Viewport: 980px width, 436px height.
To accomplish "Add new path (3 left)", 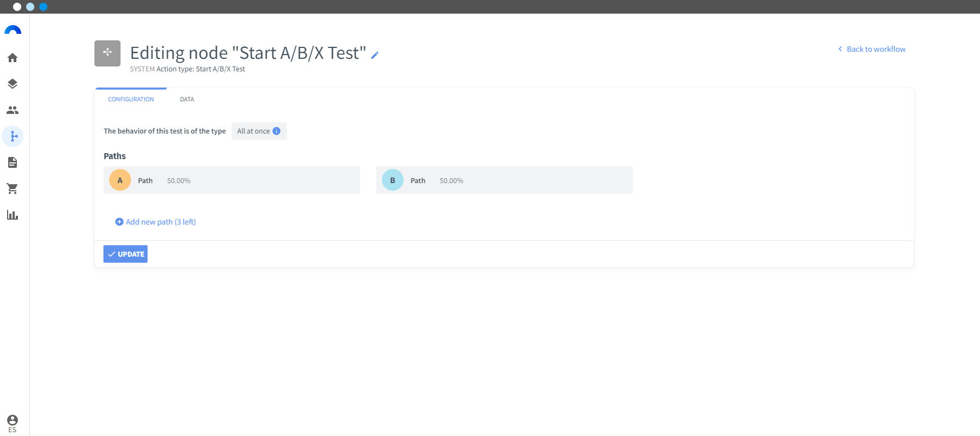I will coord(156,222).
